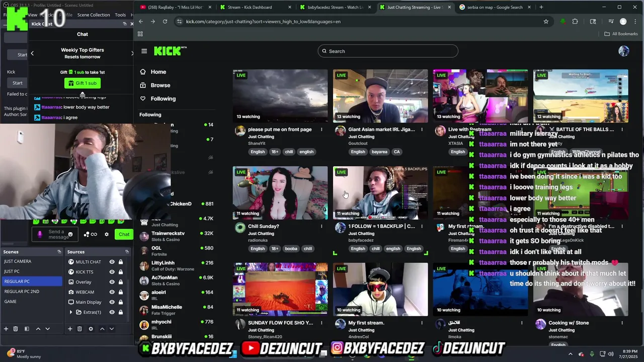The image size is (644, 362).
Task: Switch to serbia on map Google tab
Action: click(495, 7)
